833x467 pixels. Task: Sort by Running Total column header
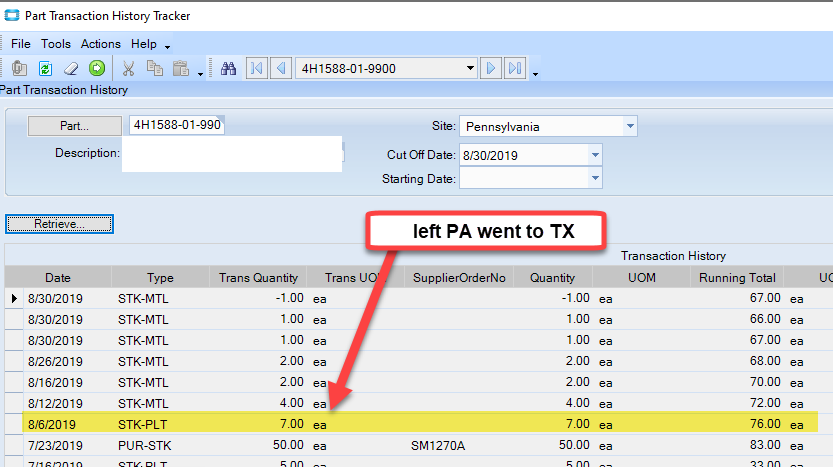pos(737,278)
